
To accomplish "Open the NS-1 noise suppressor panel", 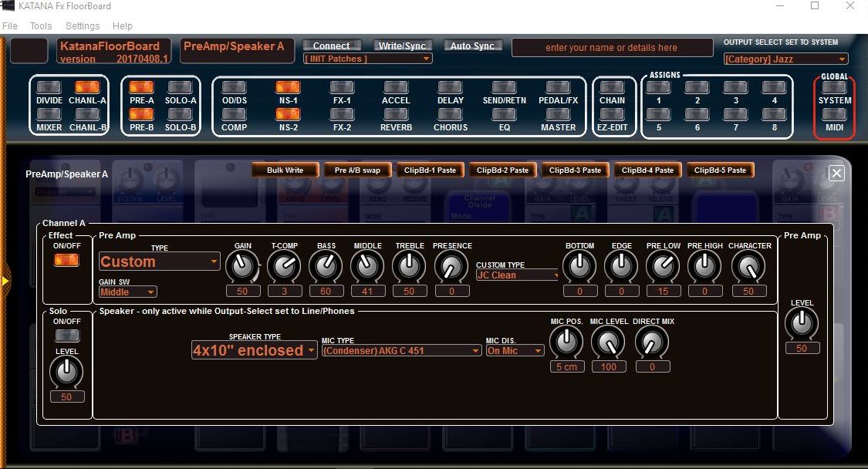I will click(x=288, y=87).
